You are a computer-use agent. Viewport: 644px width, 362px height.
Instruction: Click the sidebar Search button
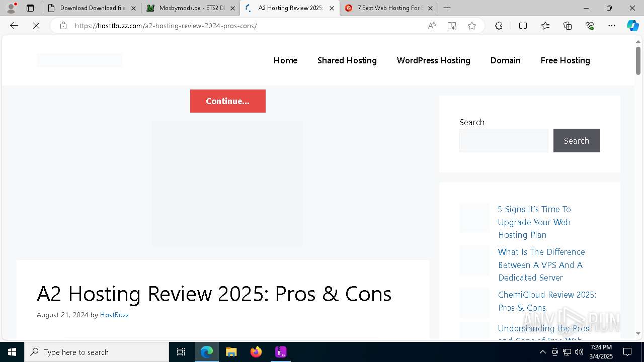(x=577, y=141)
